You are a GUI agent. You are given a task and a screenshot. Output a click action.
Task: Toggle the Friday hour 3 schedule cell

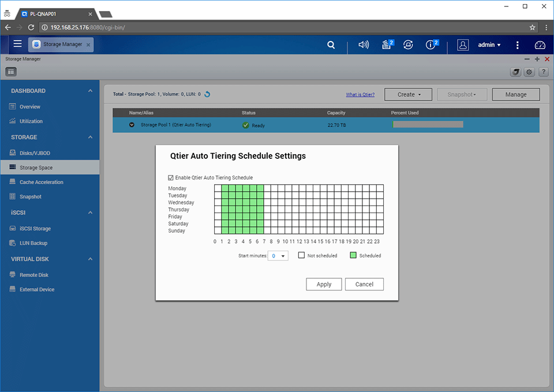tap(239, 216)
